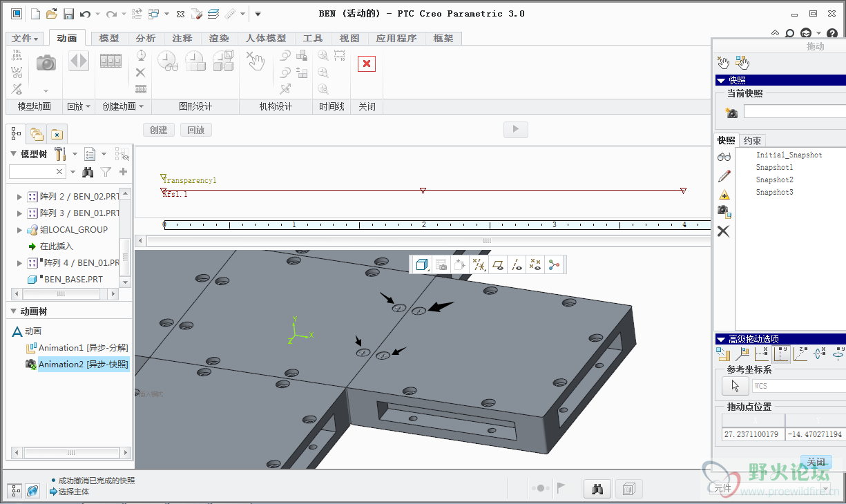Click the model tree settings hammer icon
846x504 pixels.
point(60,153)
